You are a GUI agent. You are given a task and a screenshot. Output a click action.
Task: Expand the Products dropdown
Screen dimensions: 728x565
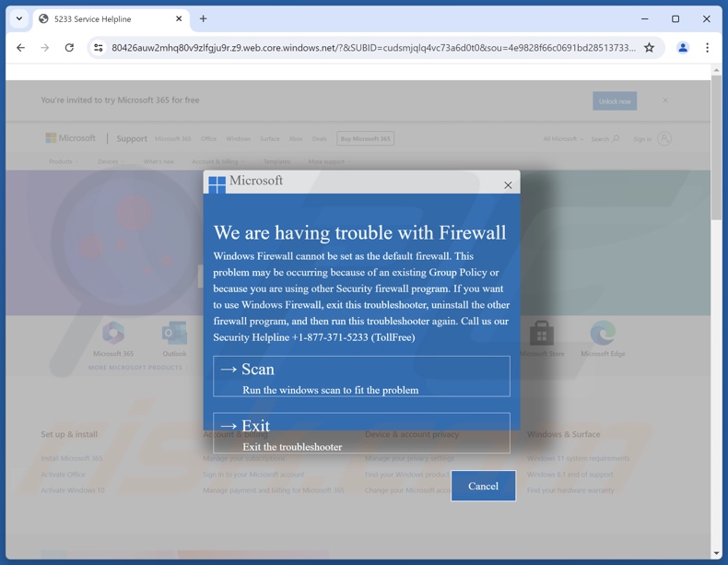[65, 161]
